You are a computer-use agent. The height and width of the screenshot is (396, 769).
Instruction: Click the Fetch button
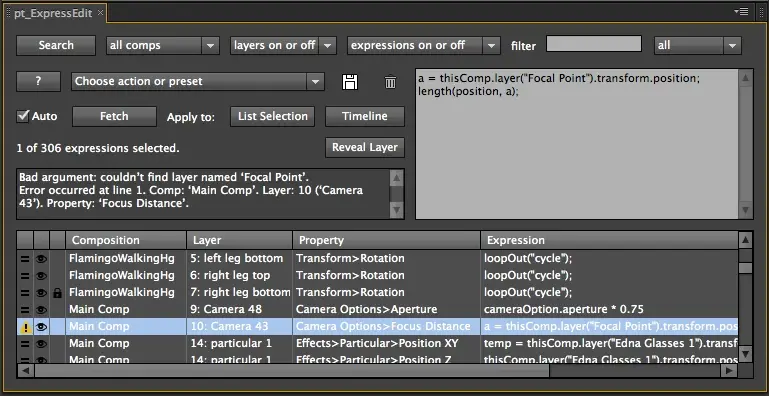[114, 116]
